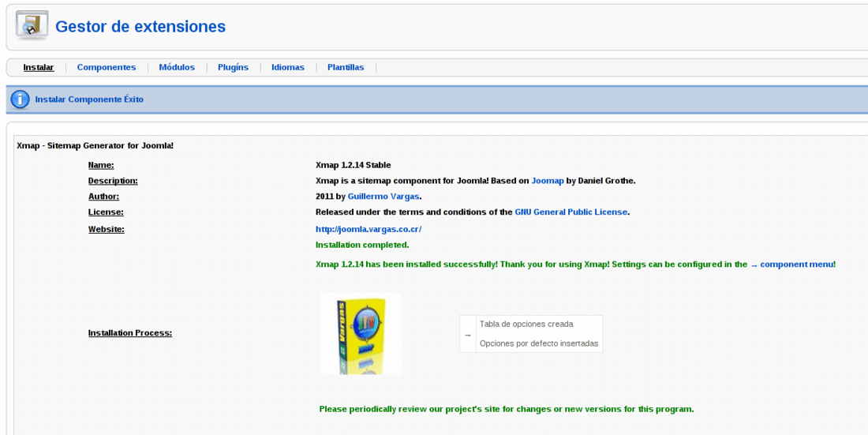Viewport: 868px width, 435px height.
Task: Click the Xmap 1.2.14 Stable text
Action: 354,165
